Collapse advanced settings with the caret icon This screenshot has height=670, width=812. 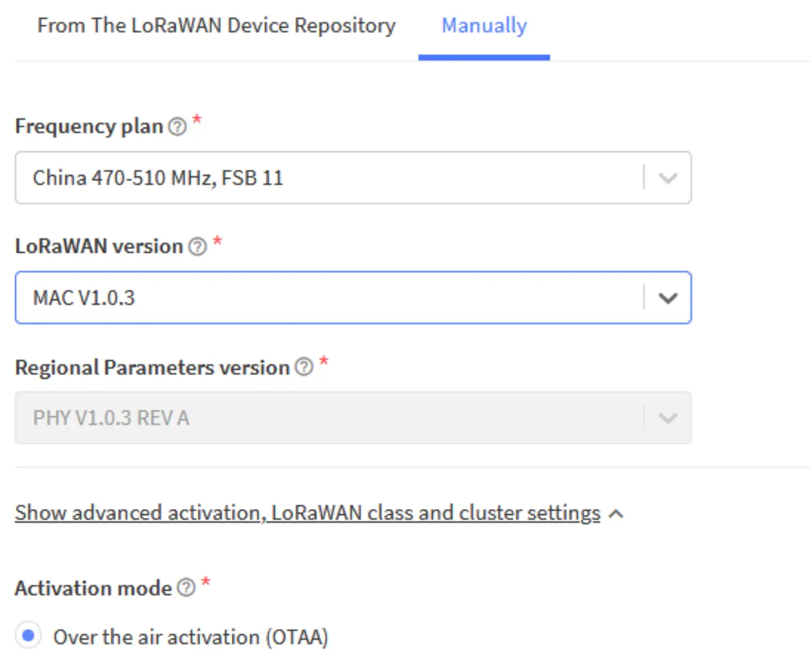point(616,514)
